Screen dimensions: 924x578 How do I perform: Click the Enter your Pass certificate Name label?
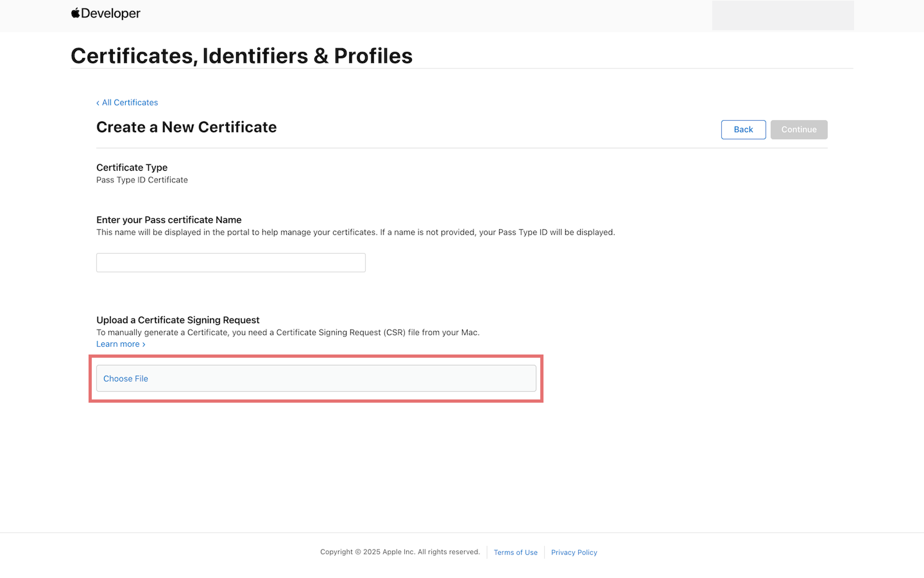(169, 220)
